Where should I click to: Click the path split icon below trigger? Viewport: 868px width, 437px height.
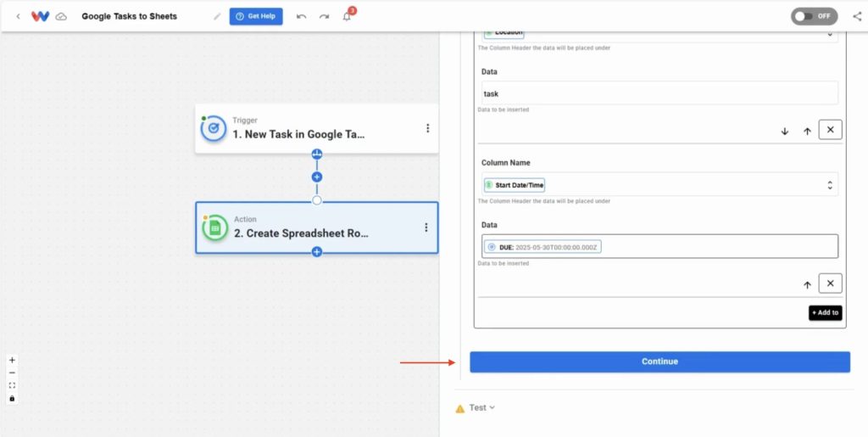pos(317,154)
